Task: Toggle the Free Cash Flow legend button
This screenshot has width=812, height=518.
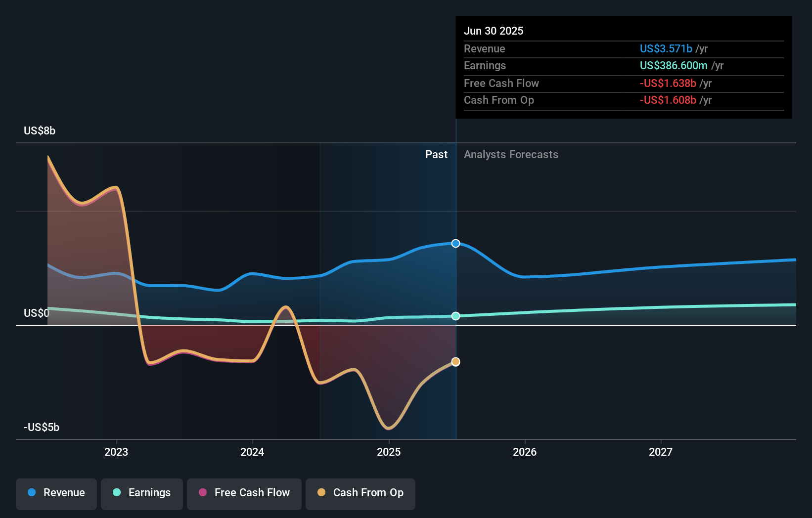Action: pos(244,494)
